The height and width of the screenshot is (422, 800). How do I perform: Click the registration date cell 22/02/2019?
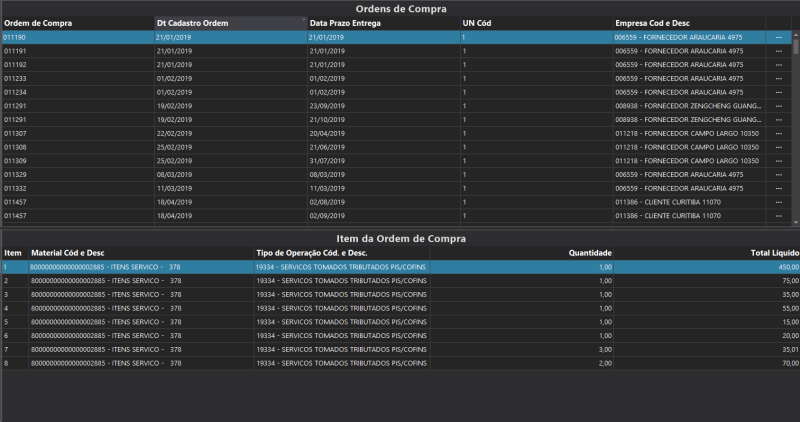(231, 134)
